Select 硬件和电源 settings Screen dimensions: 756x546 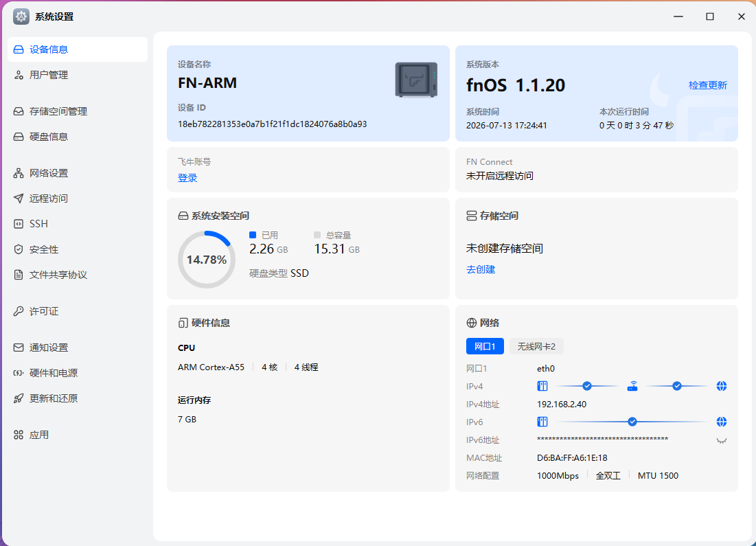78,373
